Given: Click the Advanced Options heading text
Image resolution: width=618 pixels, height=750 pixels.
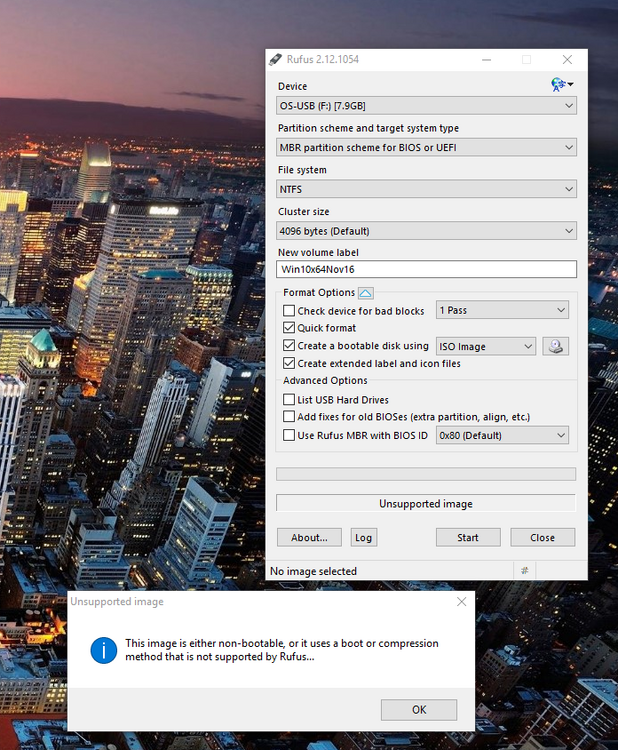Looking at the screenshot, I should point(325,380).
